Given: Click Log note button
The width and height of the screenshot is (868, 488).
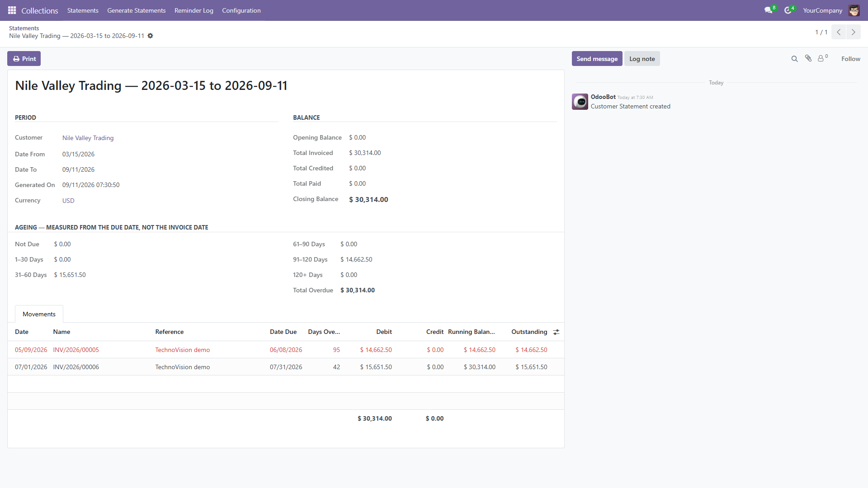Looking at the screenshot, I should coord(642,59).
